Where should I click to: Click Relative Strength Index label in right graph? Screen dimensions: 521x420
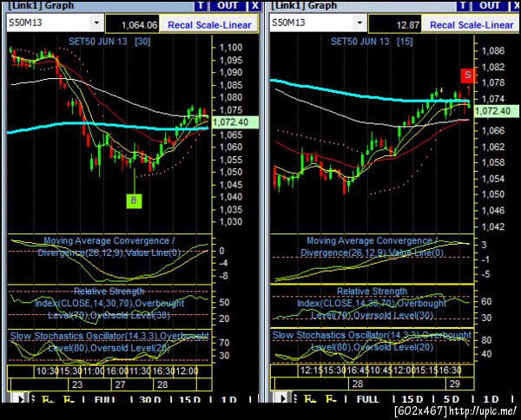coord(372,303)
